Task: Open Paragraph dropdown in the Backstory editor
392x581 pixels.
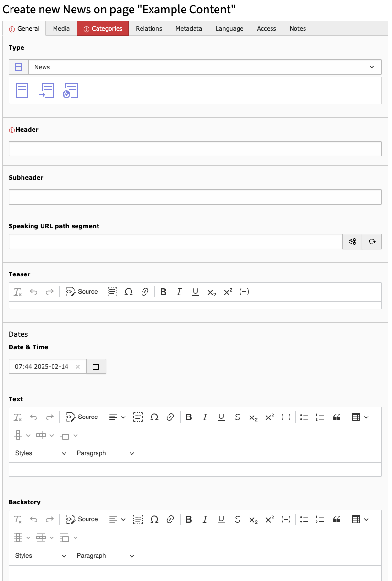Action: (106, 556)
